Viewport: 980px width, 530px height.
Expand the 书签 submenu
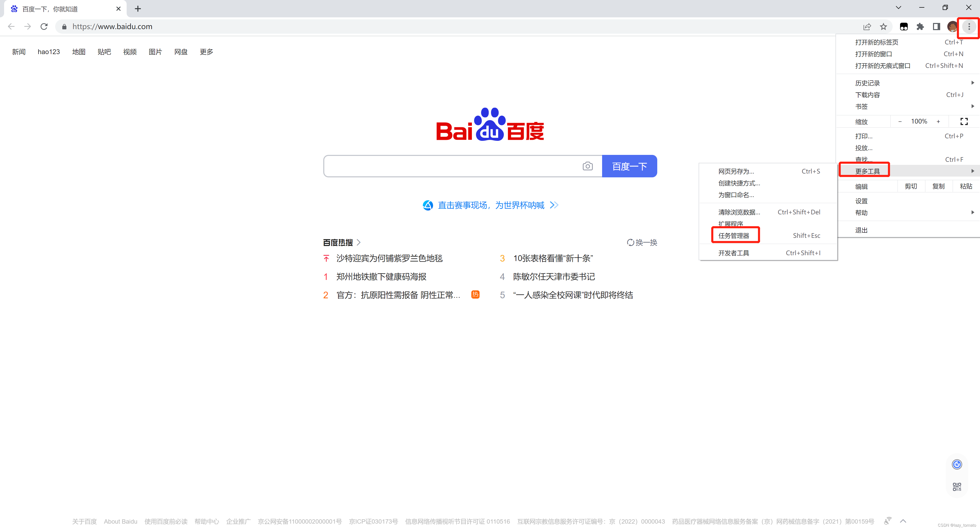(908, 106)
